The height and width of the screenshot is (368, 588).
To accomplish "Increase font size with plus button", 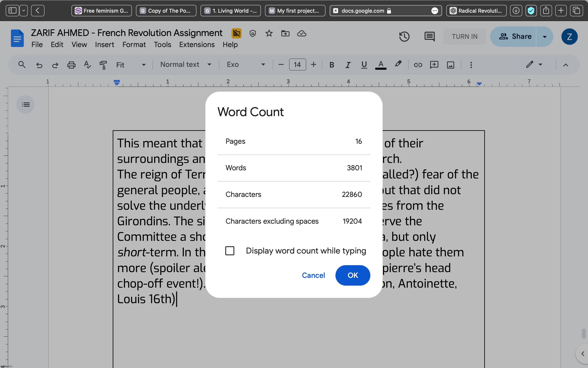I will pyautogui.click(x=313, y=65).
